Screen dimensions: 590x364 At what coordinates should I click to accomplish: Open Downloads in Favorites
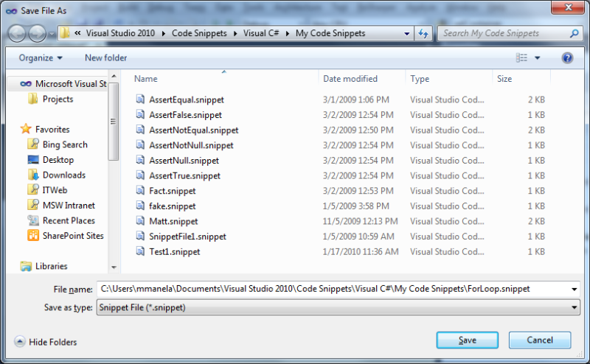(64, 175)
